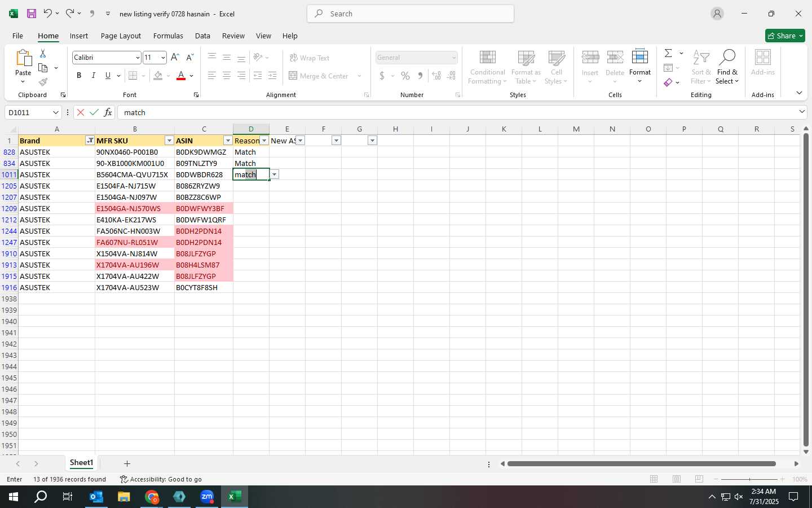Increase decimal places
The width and height of the screenshot is (812, 508).
click(x=436, y=76)
